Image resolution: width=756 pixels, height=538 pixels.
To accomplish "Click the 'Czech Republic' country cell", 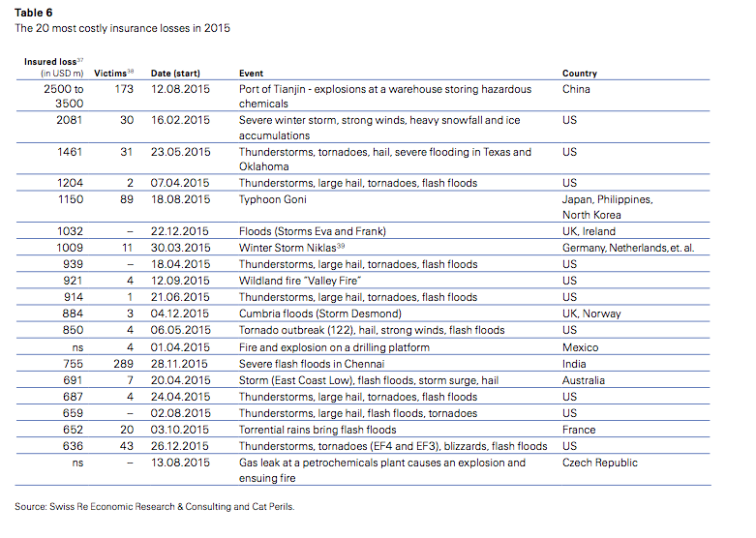I will click(600, 463).
